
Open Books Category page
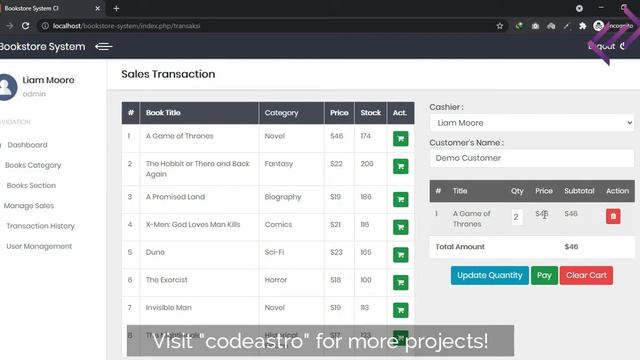(33, 165)
